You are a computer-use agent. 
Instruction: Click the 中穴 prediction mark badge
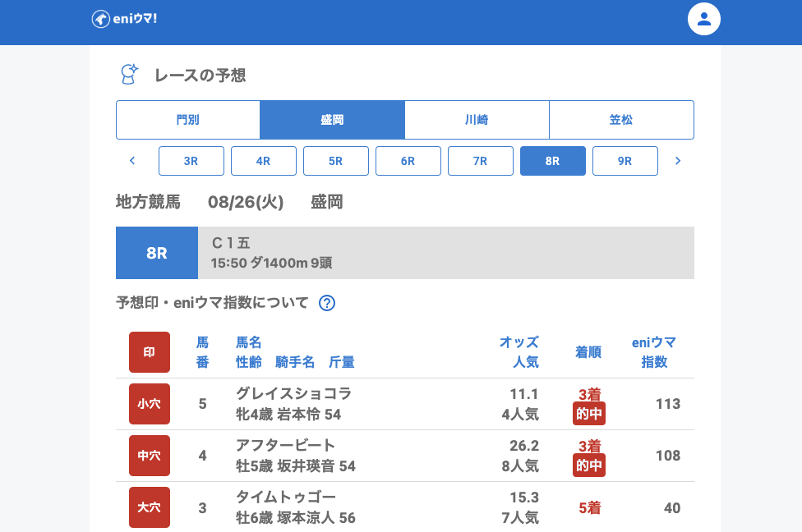[x=150, y=456]
